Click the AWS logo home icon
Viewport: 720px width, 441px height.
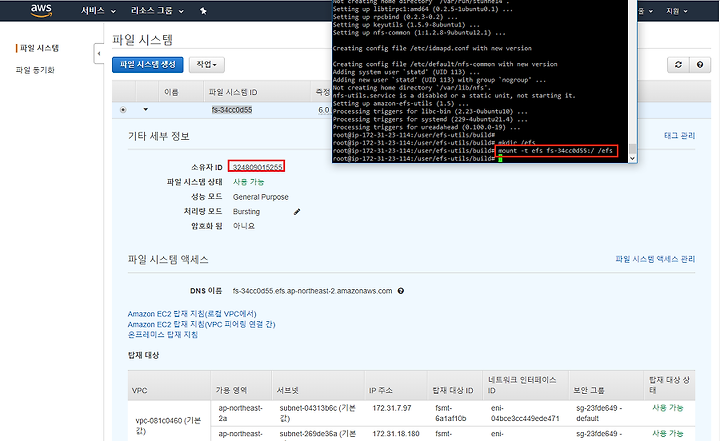[41, 10]
